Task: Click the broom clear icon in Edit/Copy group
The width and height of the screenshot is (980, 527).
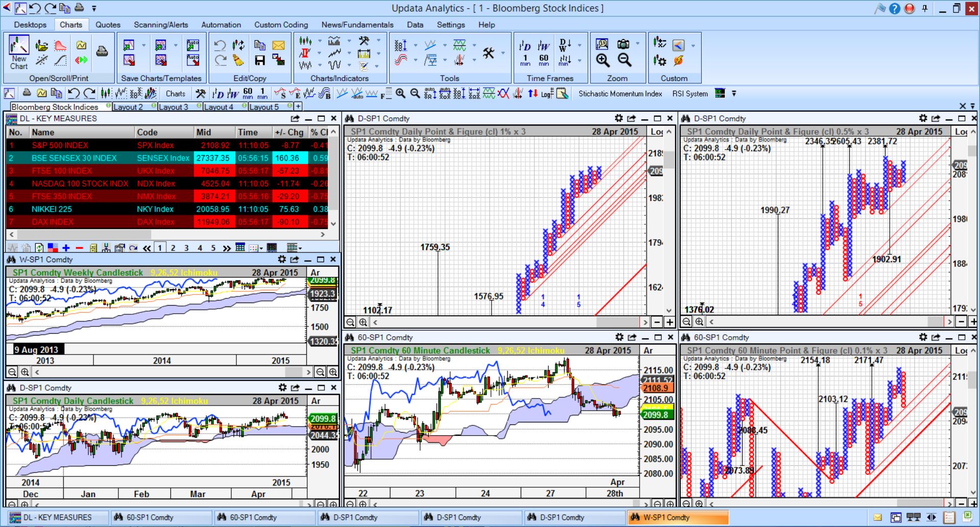Action: [238, 61]
